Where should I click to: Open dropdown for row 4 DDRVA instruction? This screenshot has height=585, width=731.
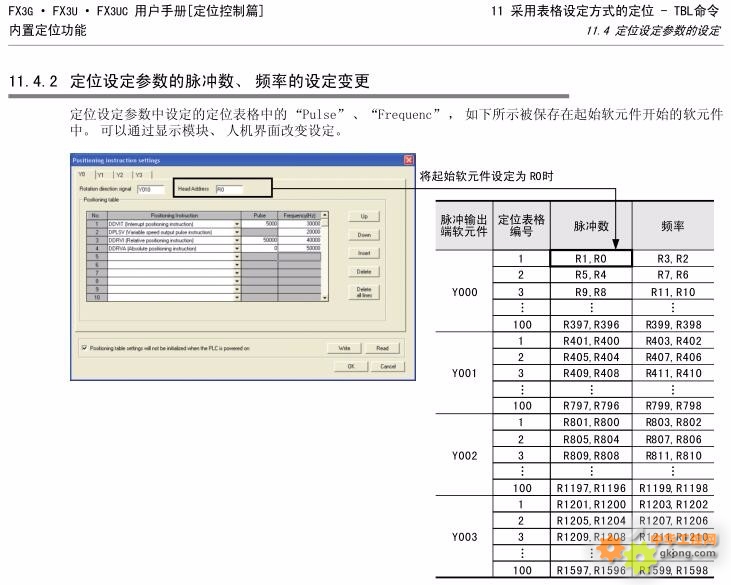237,248
